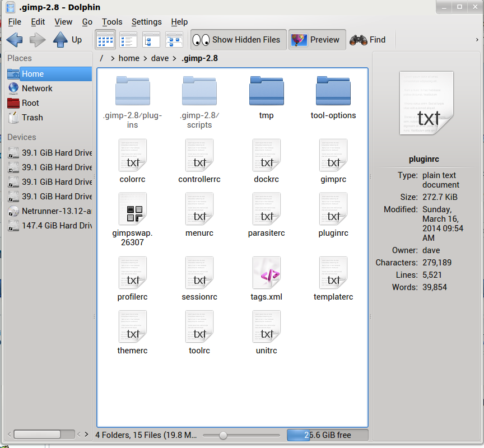Go back with the blue Back arrow
484x448 pixels.
pyautogui.click(x=15, y=40)
